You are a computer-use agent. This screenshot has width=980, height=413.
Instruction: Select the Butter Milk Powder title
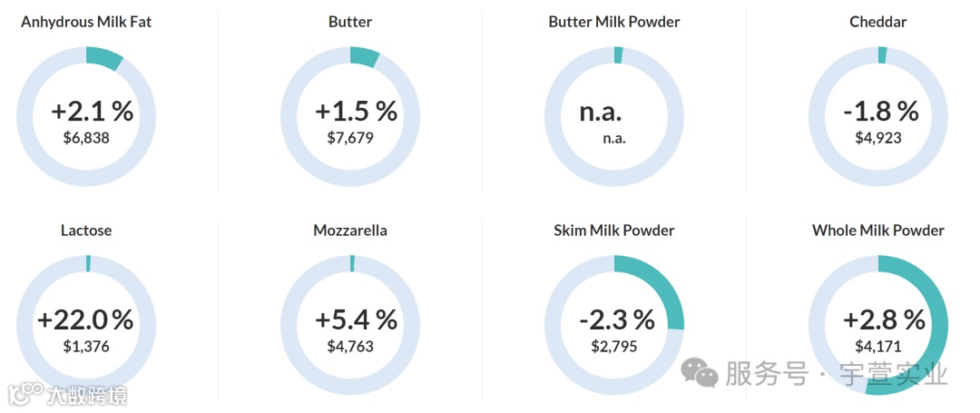click(614, 22)
